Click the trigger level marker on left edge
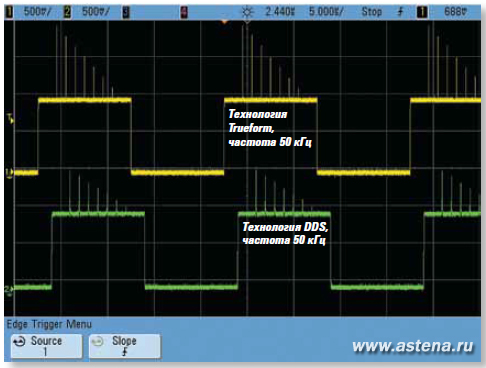Image resolution: width=486 pixels, height=368 pixels. (10, 118)
